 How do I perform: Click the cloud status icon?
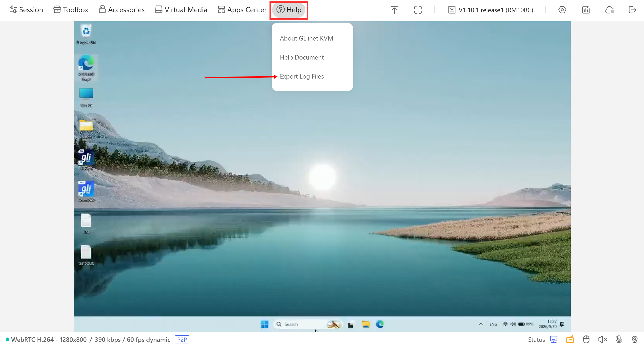[610, 10]
